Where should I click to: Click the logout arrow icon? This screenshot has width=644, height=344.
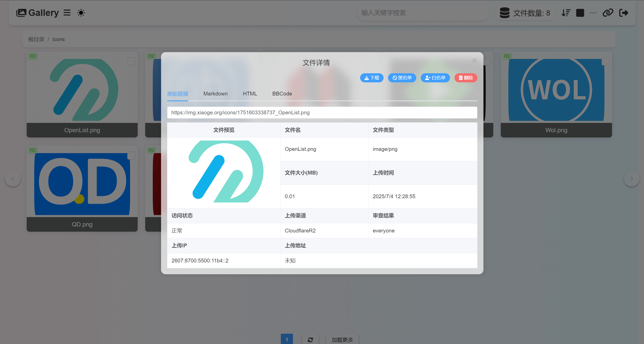[x=624, y=13]
